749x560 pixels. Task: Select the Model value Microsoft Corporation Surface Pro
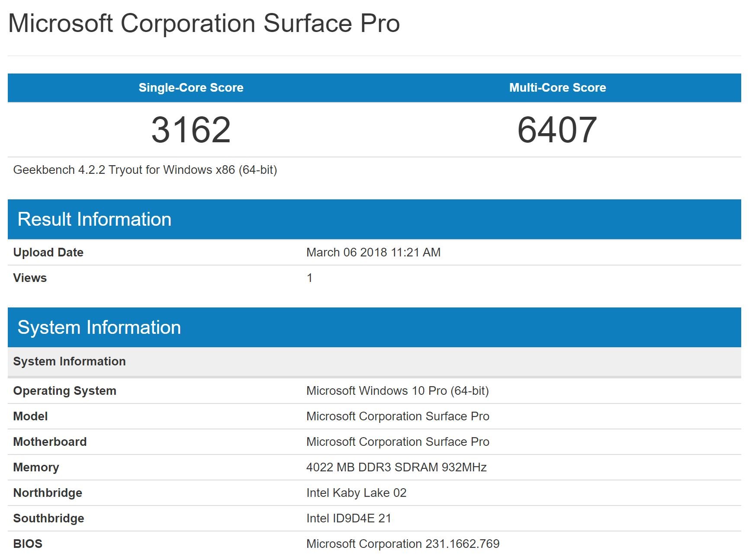coord(398,416)
